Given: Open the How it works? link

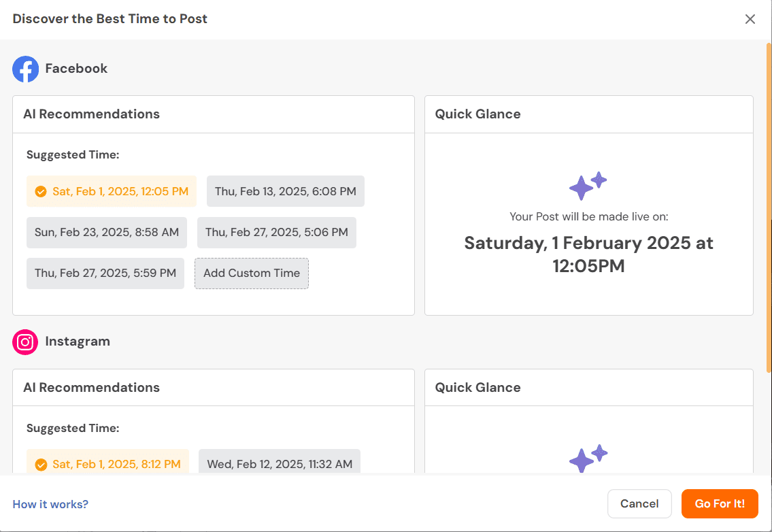Looking at the screenshot, I should (x=50, y=504).
